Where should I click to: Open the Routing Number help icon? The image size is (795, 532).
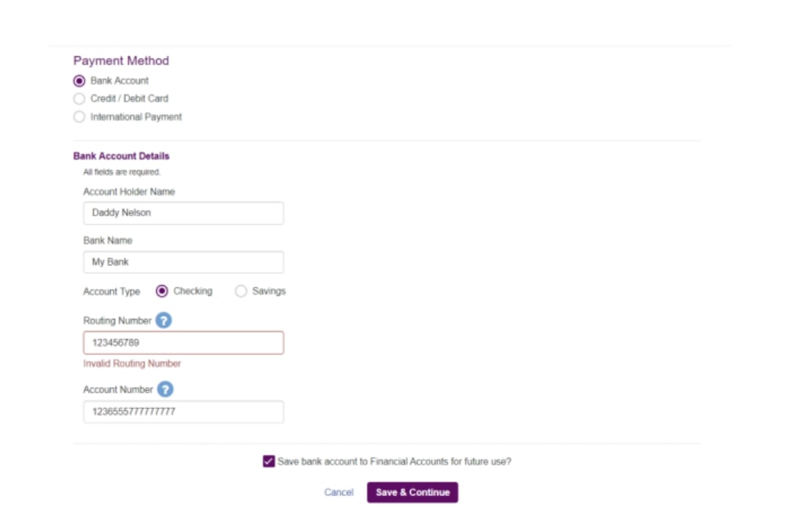(164, 321)
